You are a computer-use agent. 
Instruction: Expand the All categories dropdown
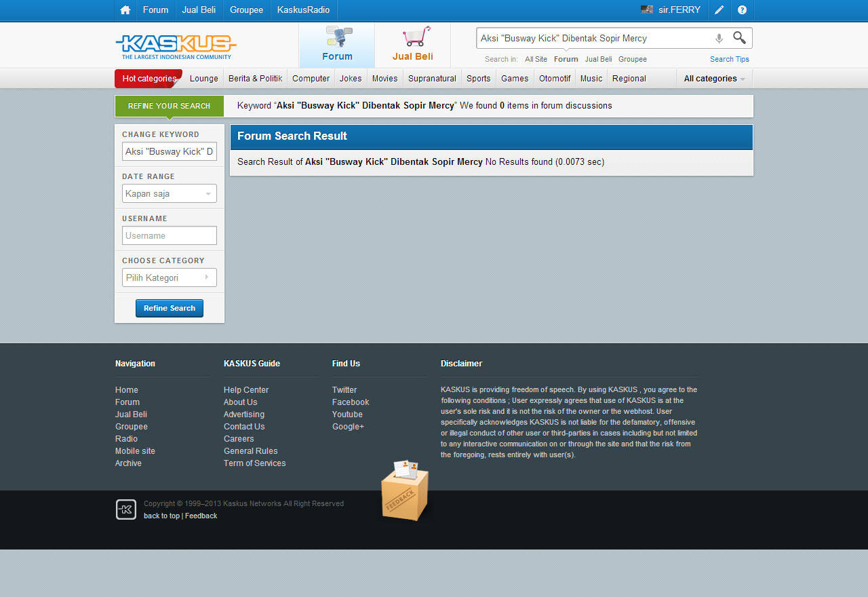coord(714,79)
